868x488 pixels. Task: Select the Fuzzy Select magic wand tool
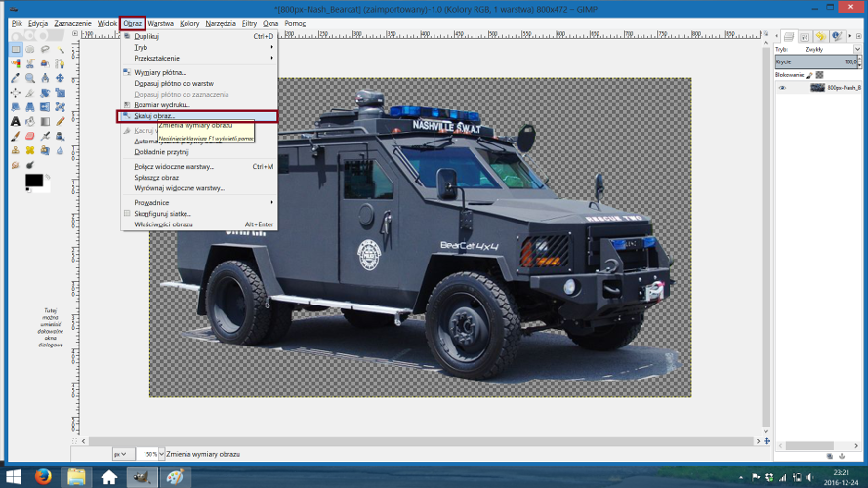(61, 49)
